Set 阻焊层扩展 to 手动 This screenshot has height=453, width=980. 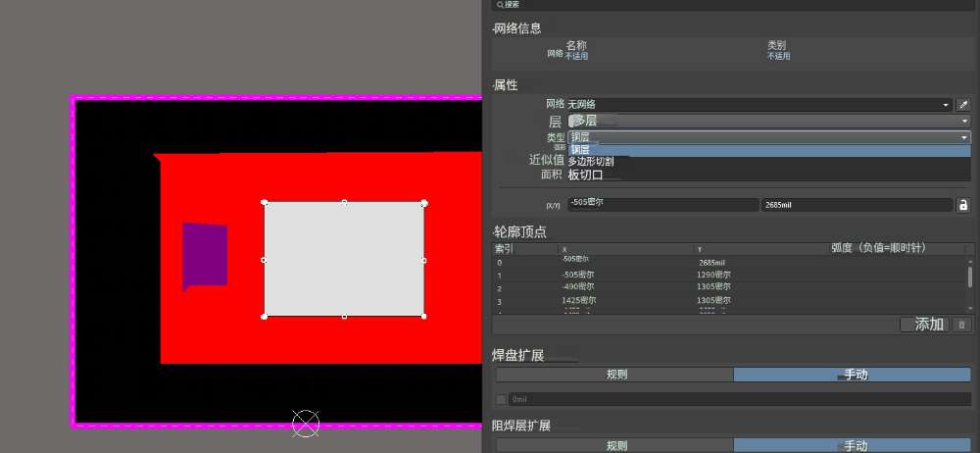[852, 445]
